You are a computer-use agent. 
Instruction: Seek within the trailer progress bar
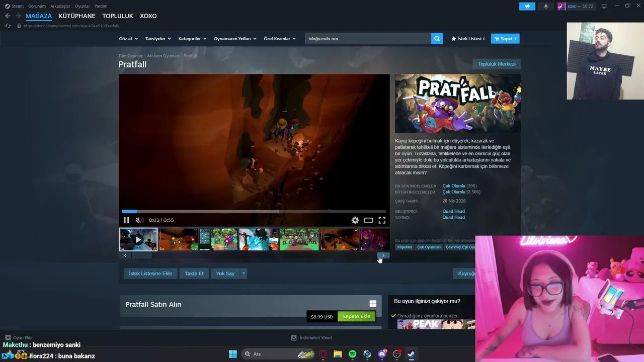[x=254, y=212]
